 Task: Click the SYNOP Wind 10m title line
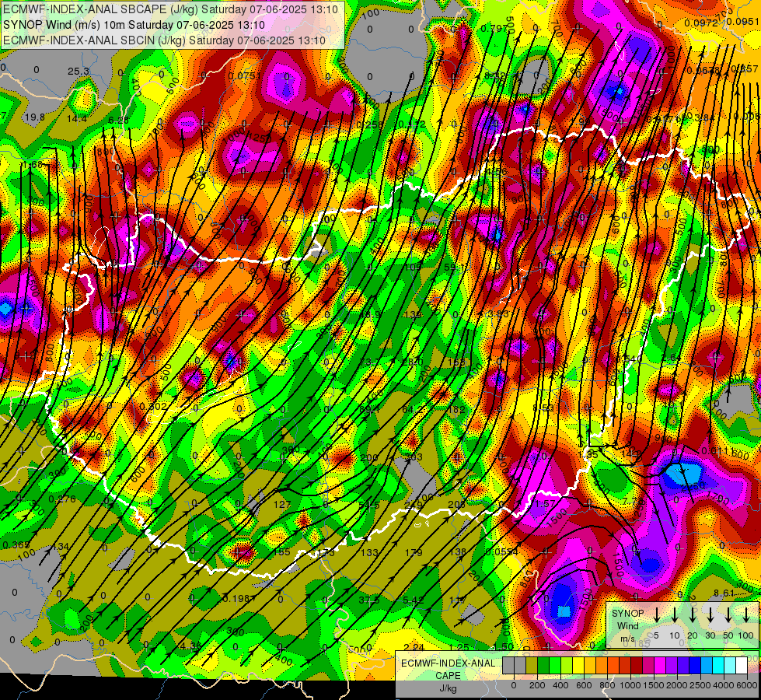(134, 25)
